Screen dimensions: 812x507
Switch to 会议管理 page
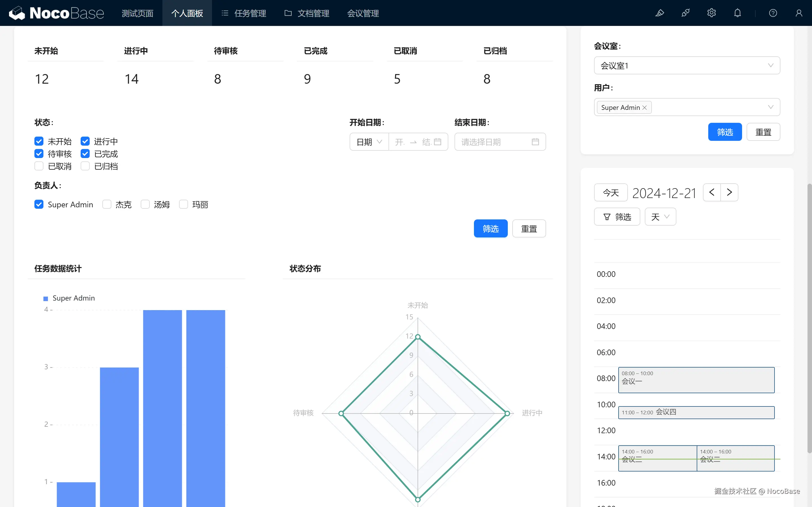click(363, 13)
